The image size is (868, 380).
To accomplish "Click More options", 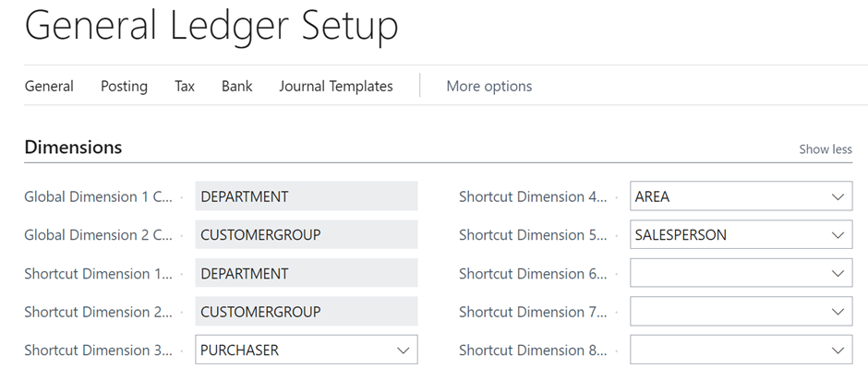I will [x=489, y=87].
